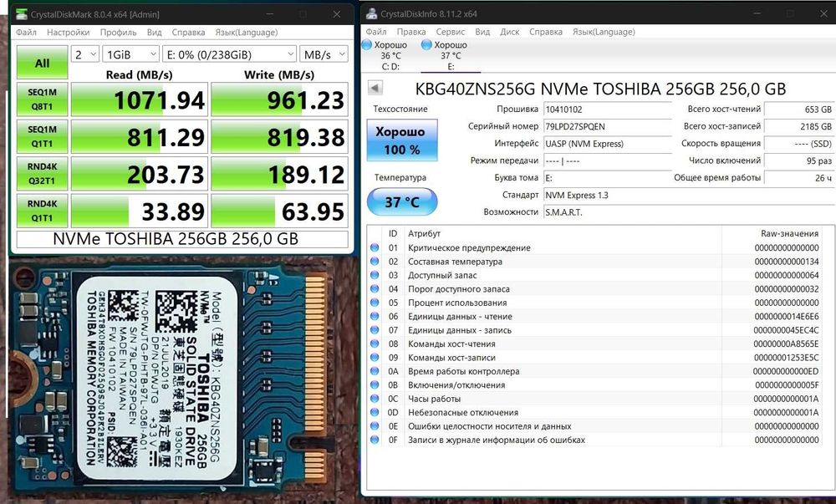The width and height of the screenshot is (836, 504).
Task: Open the test size dropdown showing 1GiB
Action: pos(131,54)
